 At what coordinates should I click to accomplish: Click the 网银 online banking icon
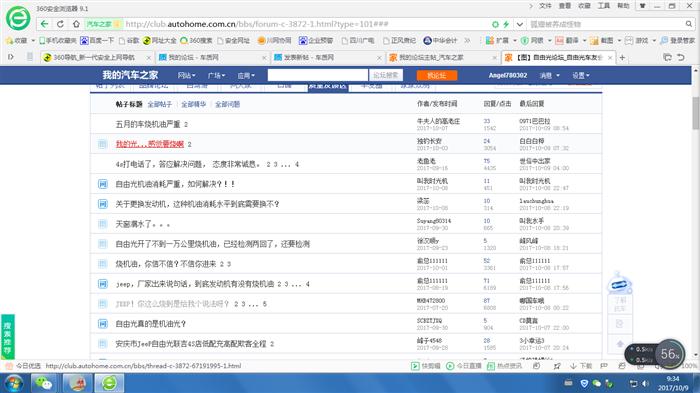tap(525, 41)
